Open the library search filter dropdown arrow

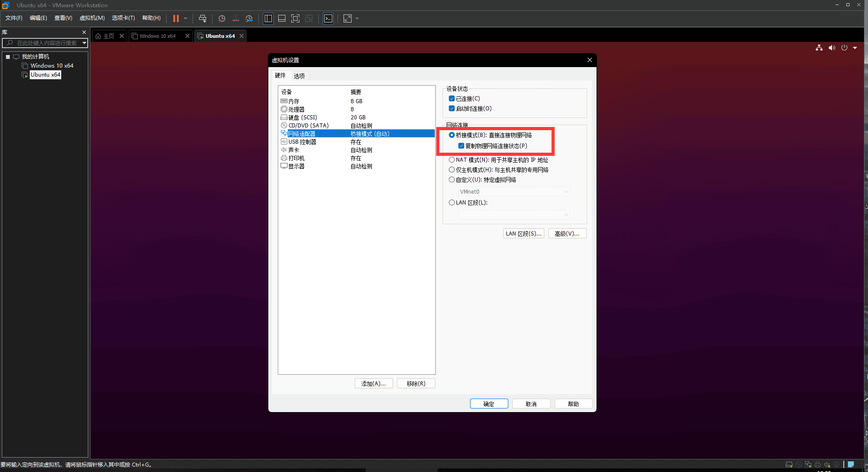point(84,43)
